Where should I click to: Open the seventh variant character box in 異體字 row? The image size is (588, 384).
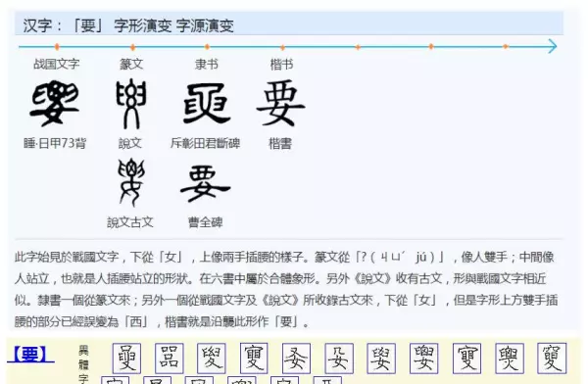click(381, 359)
